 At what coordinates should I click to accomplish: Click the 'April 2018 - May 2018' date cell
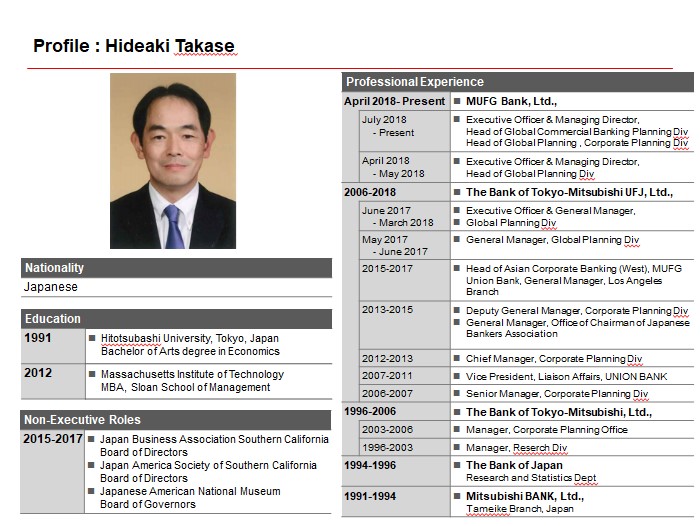pos(404,167)
